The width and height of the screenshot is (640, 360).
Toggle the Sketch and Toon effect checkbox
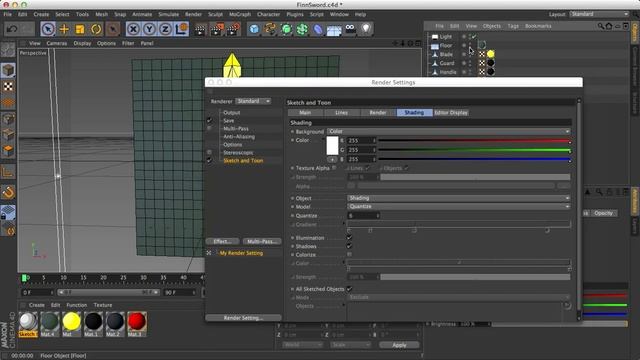click(x=209, y=161)
